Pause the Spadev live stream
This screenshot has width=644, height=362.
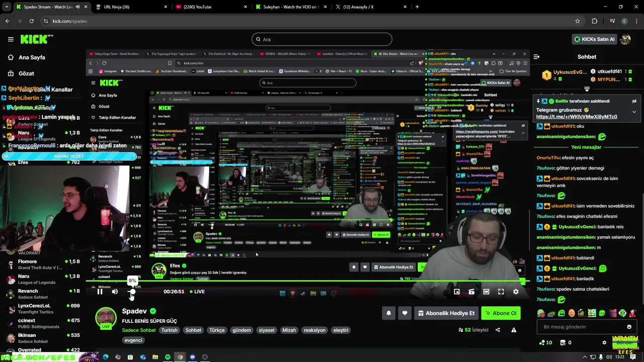pyautogui.click(x=100, y=292)
